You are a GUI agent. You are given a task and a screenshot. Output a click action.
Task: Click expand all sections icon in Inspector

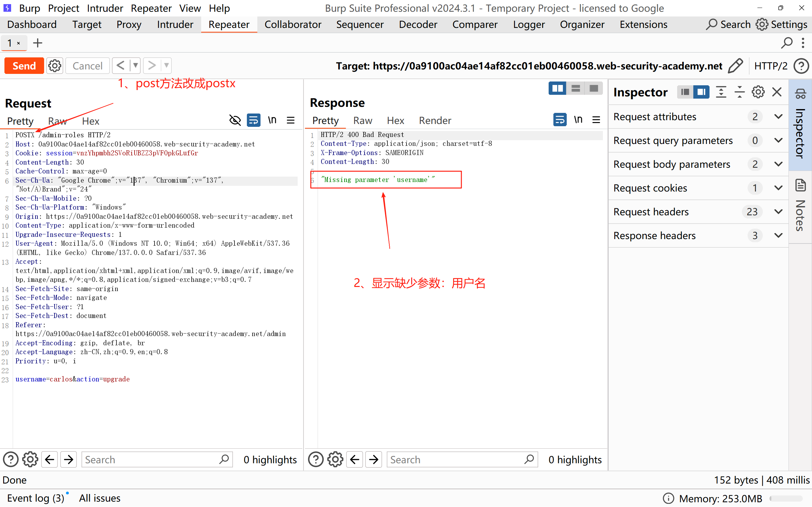point(721,92)
